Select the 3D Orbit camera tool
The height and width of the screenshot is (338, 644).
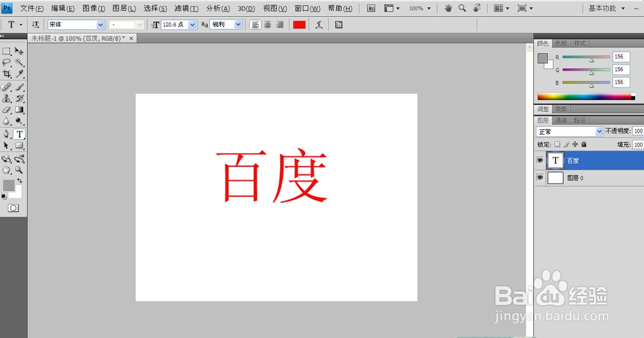[19, 159]
